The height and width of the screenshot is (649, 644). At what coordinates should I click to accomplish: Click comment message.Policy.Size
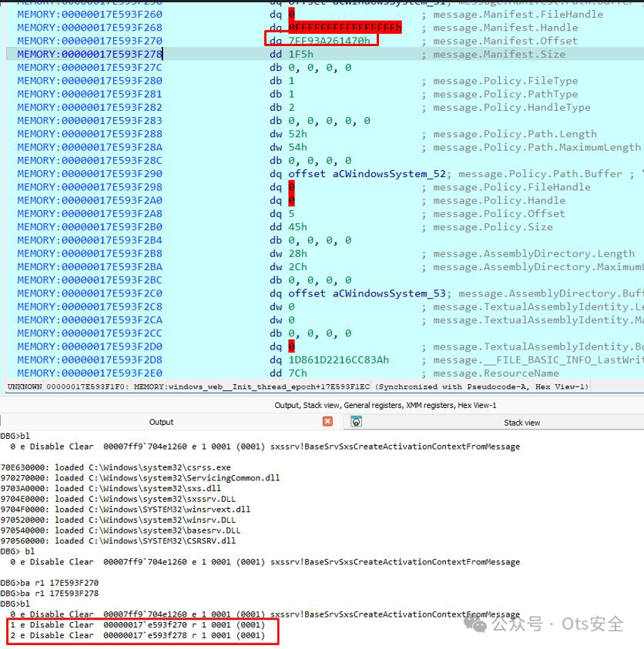click(493, 227)
